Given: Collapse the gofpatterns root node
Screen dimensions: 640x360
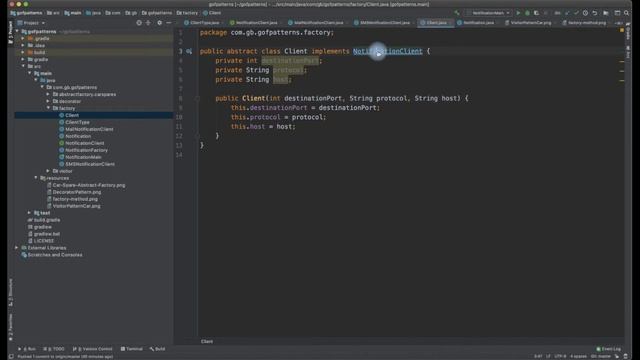Looking at the screenshot, I should click(17, 31).
